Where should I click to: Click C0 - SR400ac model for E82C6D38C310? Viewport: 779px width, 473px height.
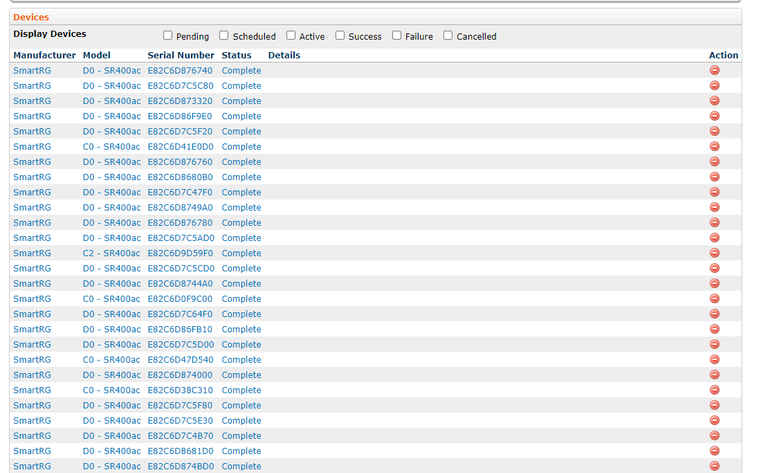click(111, 391)
